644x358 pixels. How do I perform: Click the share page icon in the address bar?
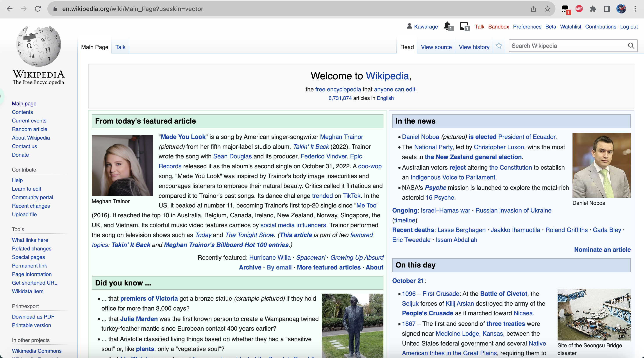(533, 9)
